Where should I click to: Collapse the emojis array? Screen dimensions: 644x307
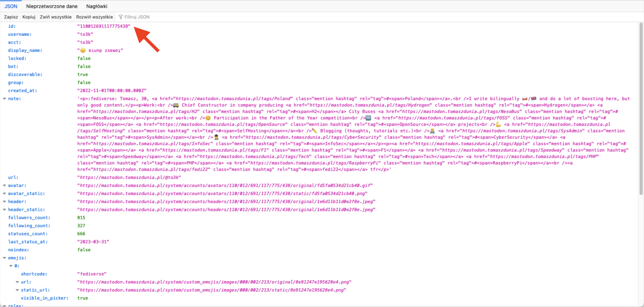coord(4,258)
